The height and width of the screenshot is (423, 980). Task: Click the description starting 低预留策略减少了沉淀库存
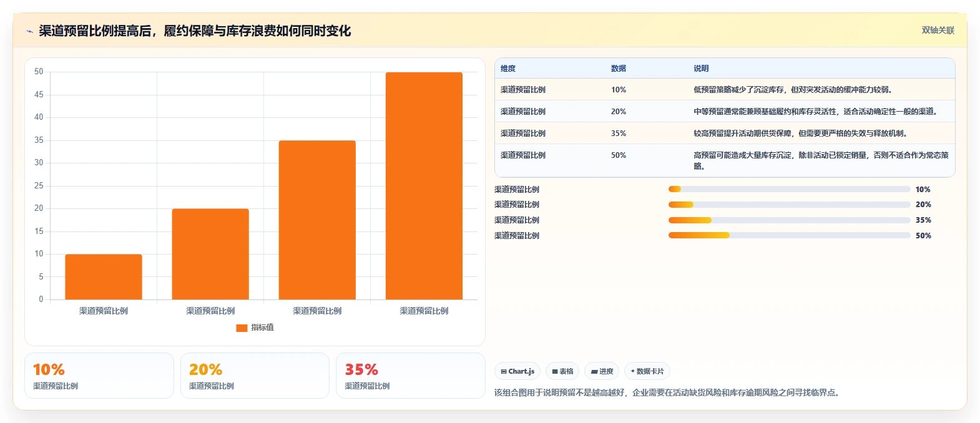(794, 90)
